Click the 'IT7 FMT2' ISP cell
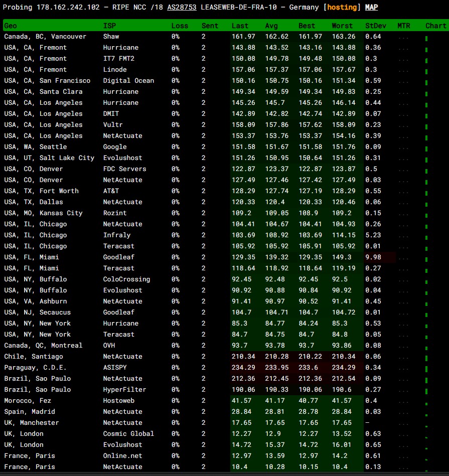 [119, 59]
